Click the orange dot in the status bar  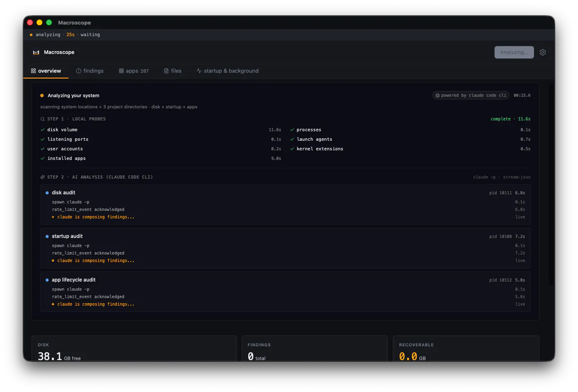coord(31,35)
